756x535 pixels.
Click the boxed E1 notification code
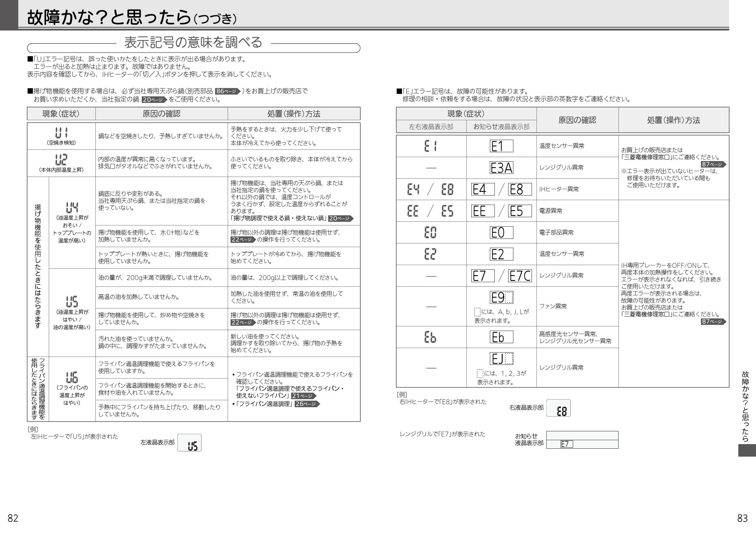(501, 146)
